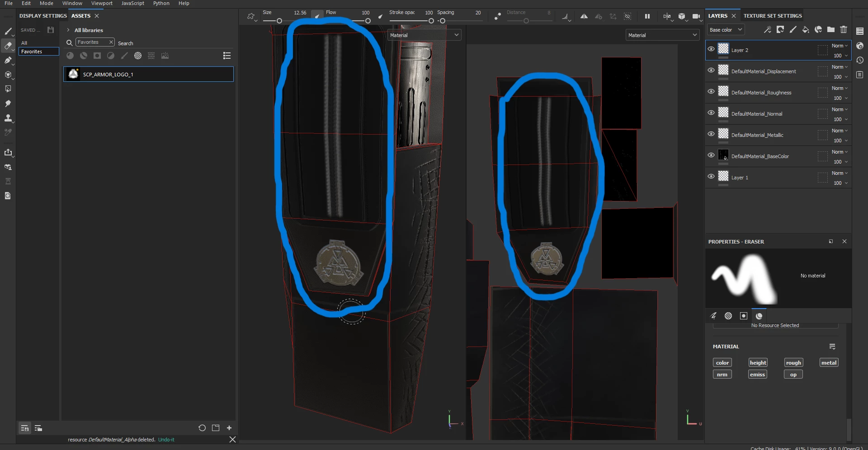Open the Edit menu
The width and height of the screenshot is (868, 450).
[x=26, y=3]
